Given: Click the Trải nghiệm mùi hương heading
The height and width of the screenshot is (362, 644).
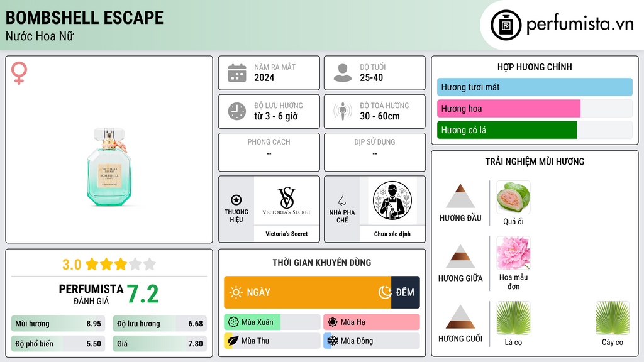Looking at the screenshot, I should [535, 162].
